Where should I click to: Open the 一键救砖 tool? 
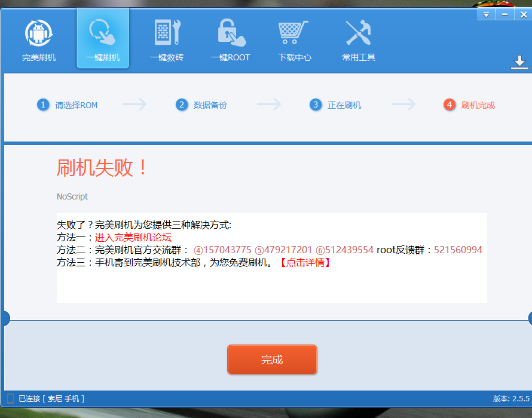pos(167,40)
